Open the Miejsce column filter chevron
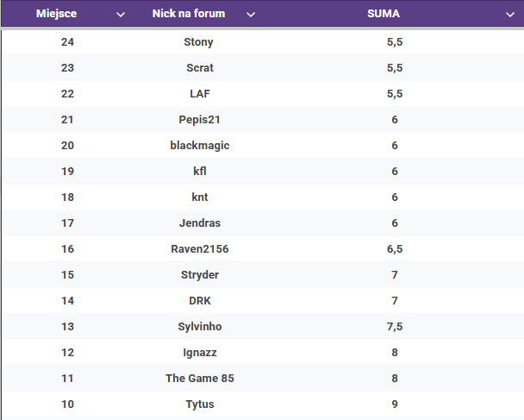This screenshot has height=420, width=524. [x=121, y=15]
